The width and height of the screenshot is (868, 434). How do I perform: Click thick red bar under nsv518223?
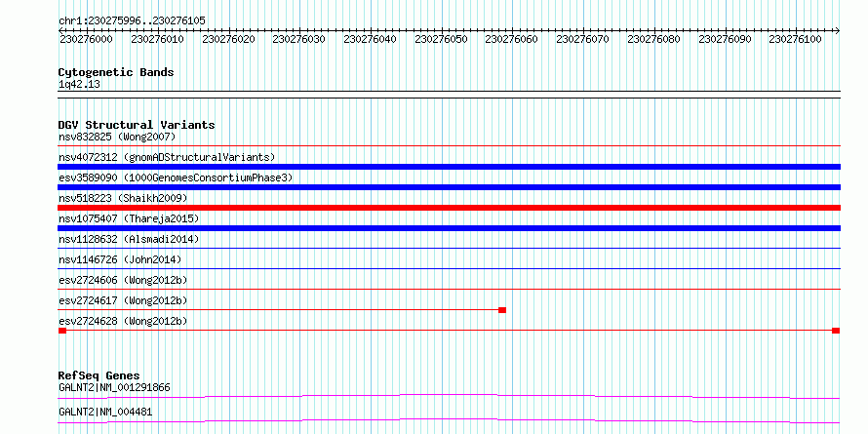pyautogui.click(x=449, y=208)
